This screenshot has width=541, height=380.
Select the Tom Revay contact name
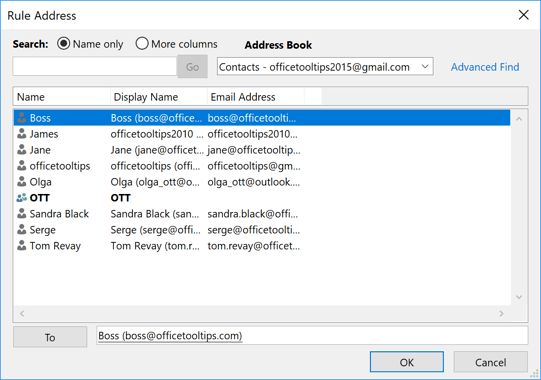(x=55, y=246)
